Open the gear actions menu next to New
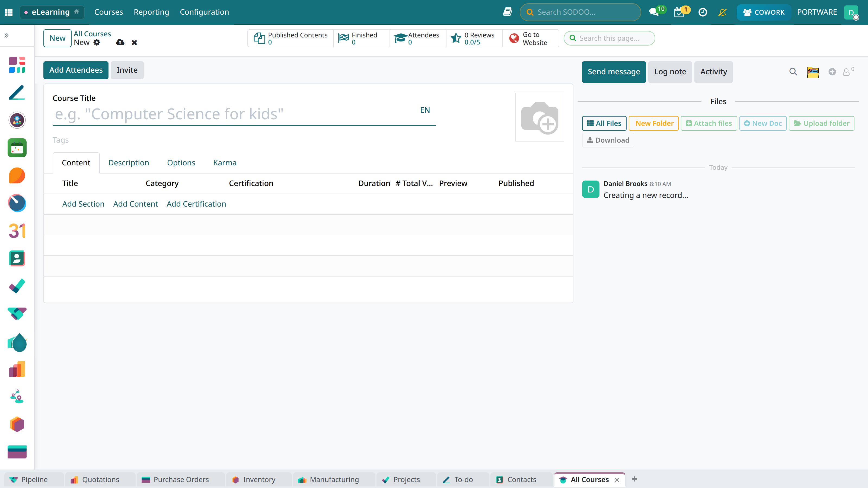This screenshot has height=488, width=868. pyautogui.click(x=97, y=43)
